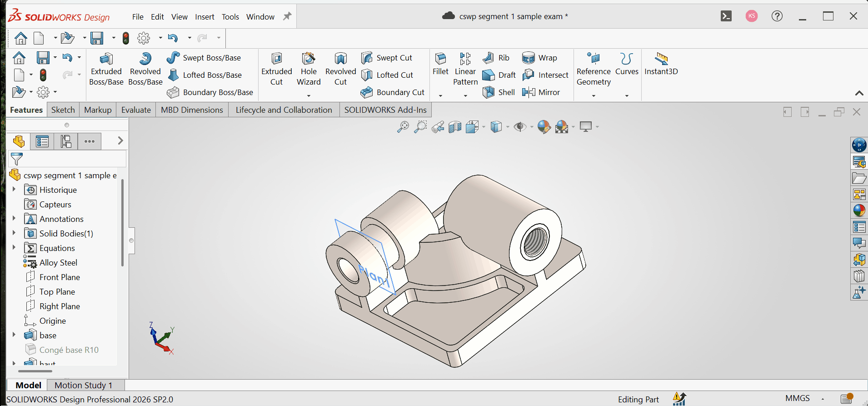
Task: Toggle Hide/Show Items eye icon
Action: pos(520,127)
